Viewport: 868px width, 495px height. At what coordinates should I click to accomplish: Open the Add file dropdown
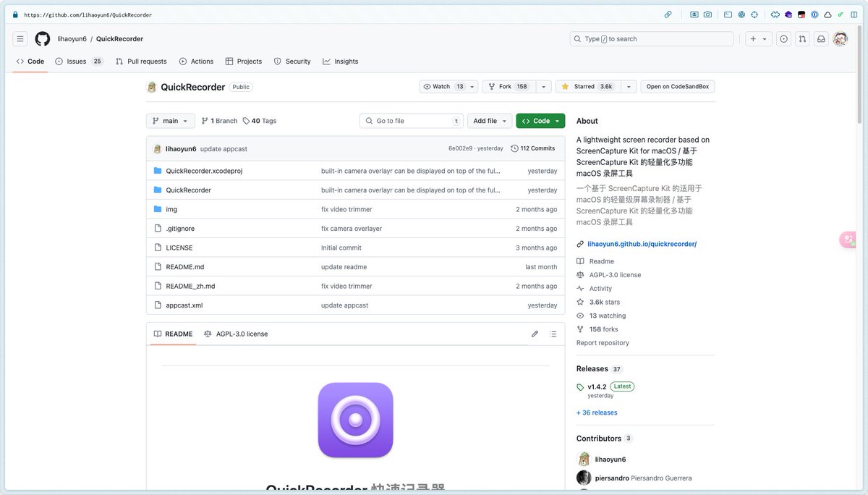(x=490, y=120)
